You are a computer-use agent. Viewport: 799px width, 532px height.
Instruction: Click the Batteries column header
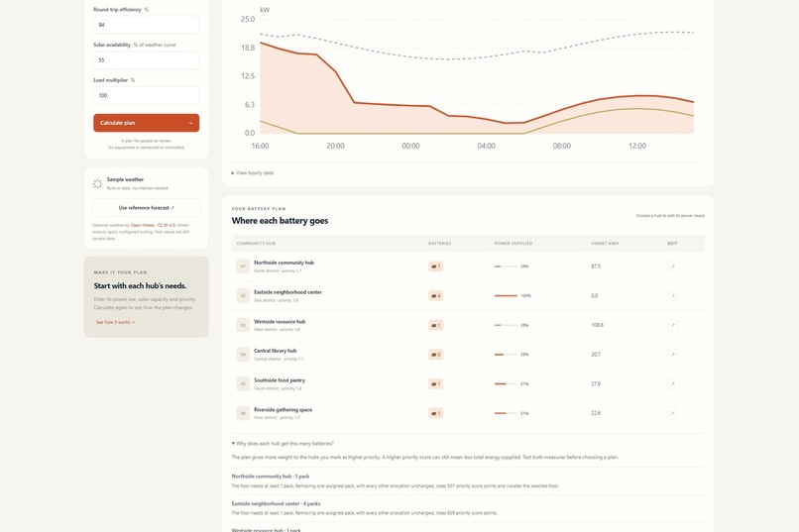440,244
